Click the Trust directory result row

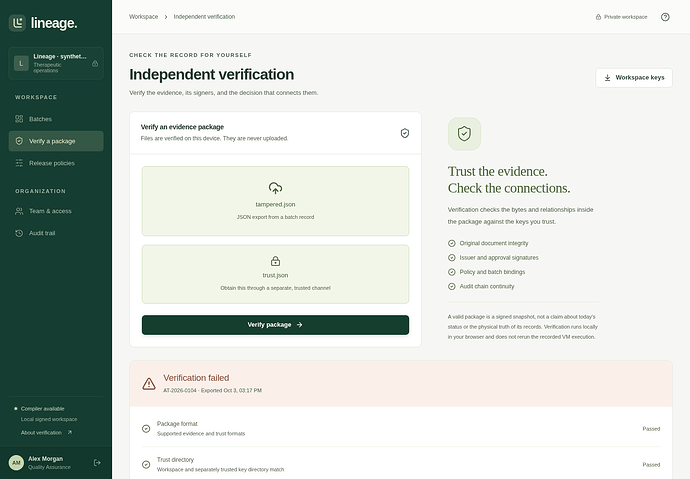coord(401,464)
